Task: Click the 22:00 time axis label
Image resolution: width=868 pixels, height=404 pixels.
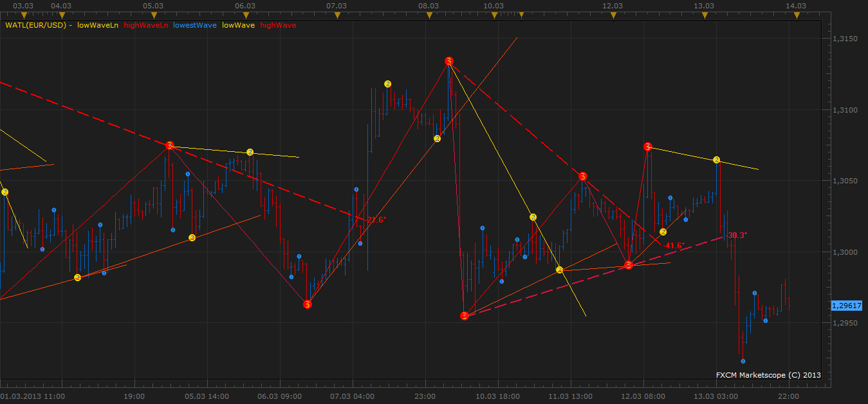Action: point(788,396)
